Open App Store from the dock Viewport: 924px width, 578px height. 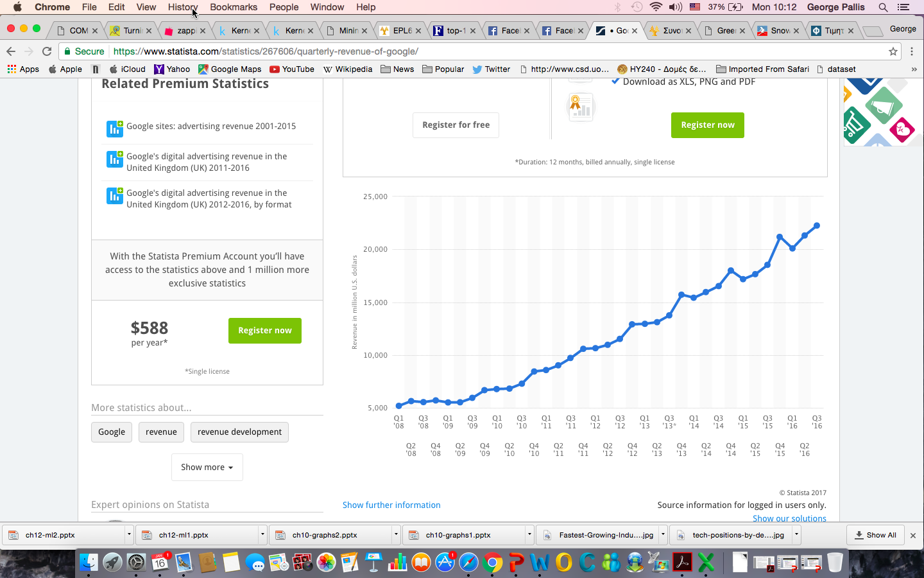445,563
